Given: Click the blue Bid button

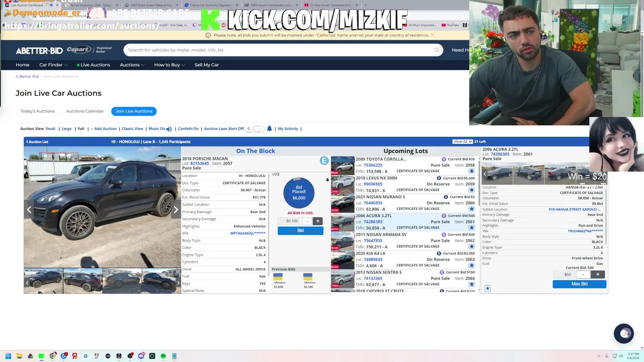Looking at the screenshot, I should click(x=300, y=231).
